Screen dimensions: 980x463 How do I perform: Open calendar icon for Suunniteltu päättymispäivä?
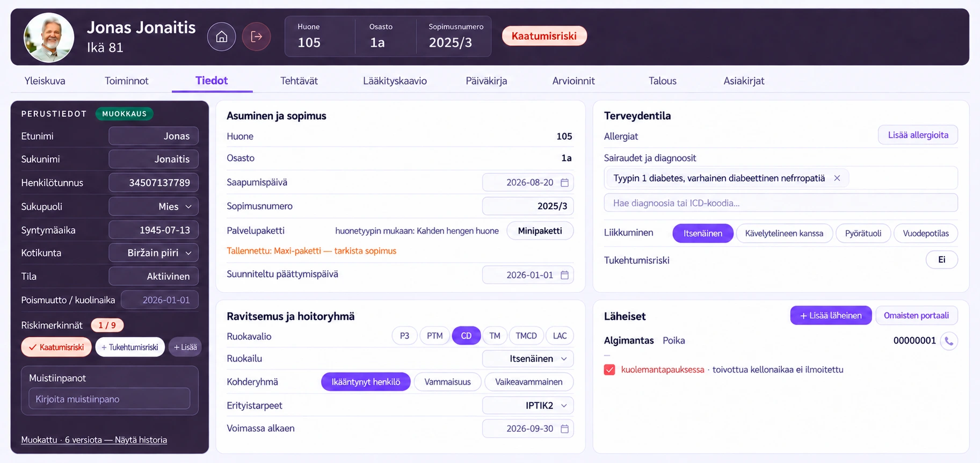(564, 275)
